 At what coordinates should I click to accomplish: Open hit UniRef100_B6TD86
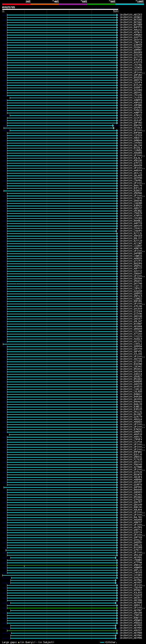(131, 20)
